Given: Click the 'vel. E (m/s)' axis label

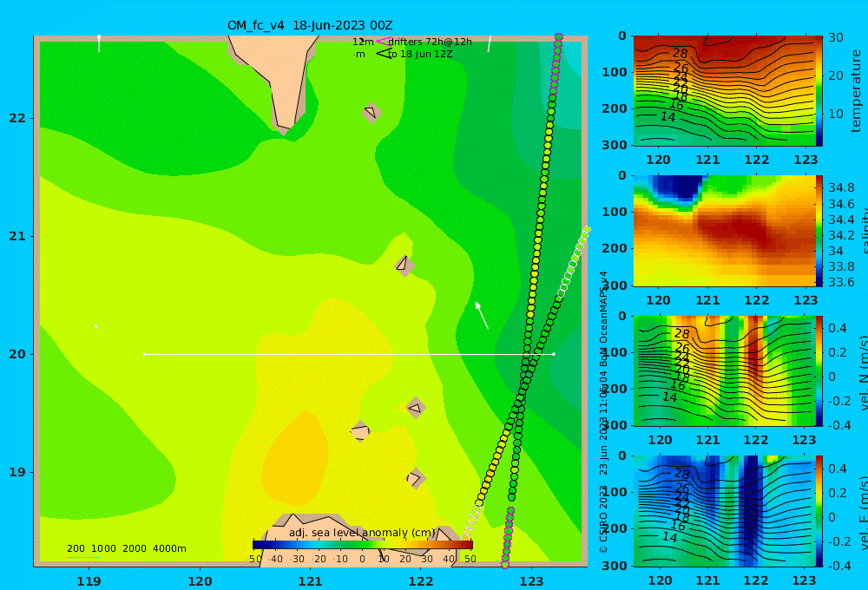Looking at the screenshot, I should click(x=863, y=512).
